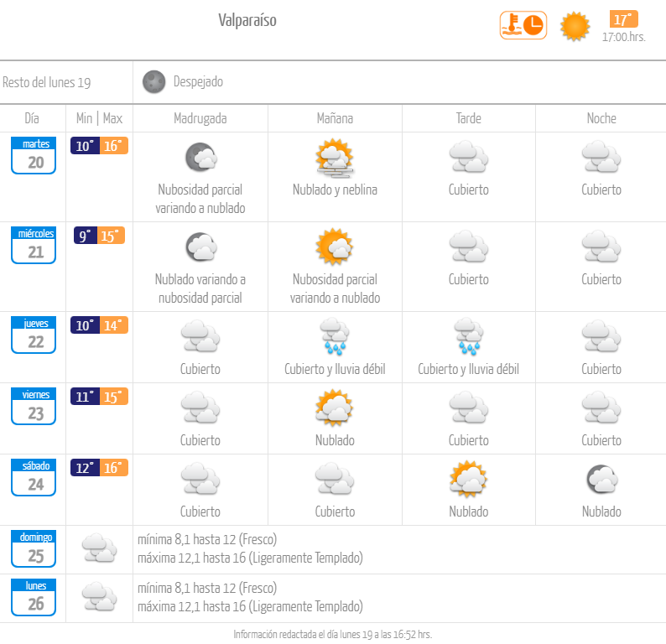Click the Valparaíso city title
The image size is (666, 644).
247,20
